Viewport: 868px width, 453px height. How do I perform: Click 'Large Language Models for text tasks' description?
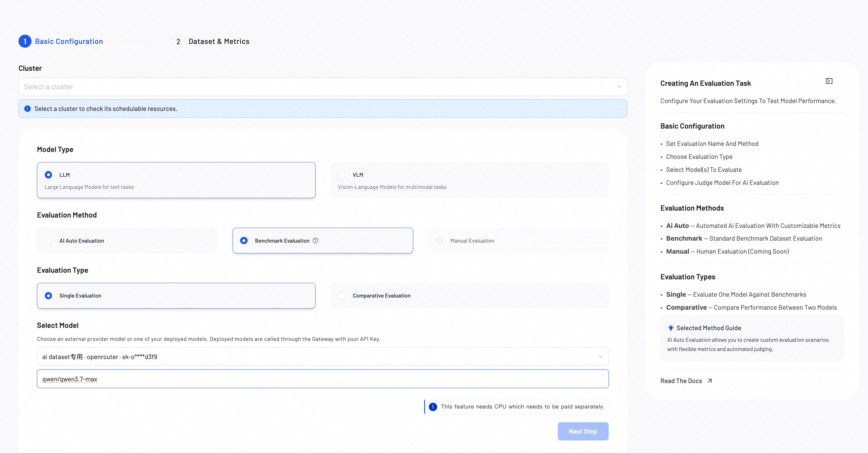coord(89,187)
